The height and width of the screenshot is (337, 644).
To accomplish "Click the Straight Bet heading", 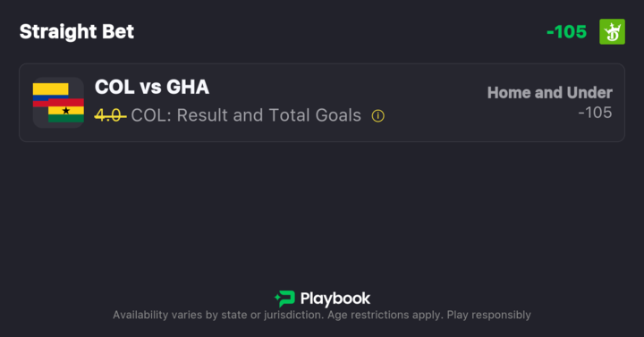I will click(x=77, y=31).
